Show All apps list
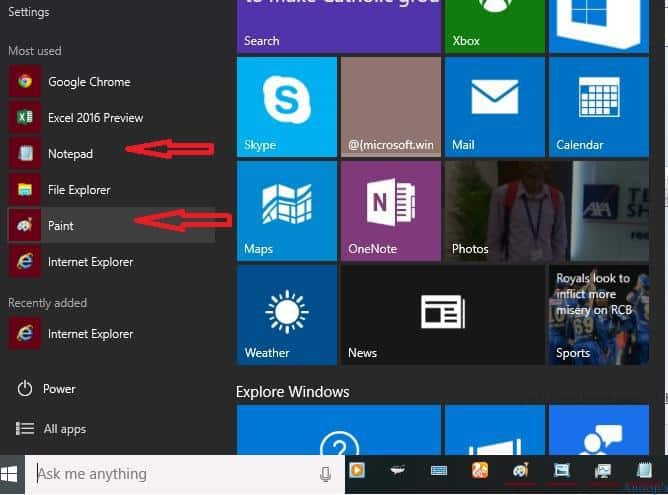 click(x=51, y=429)
